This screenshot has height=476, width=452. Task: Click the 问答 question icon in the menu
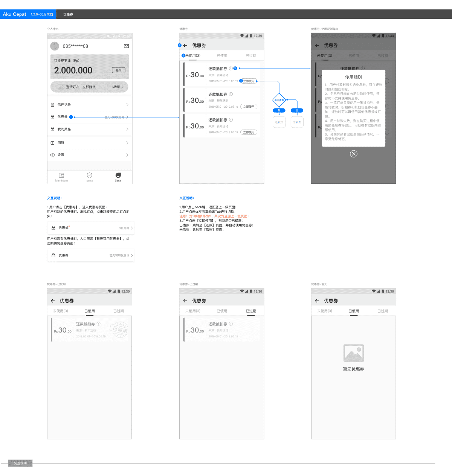point(52,143)
